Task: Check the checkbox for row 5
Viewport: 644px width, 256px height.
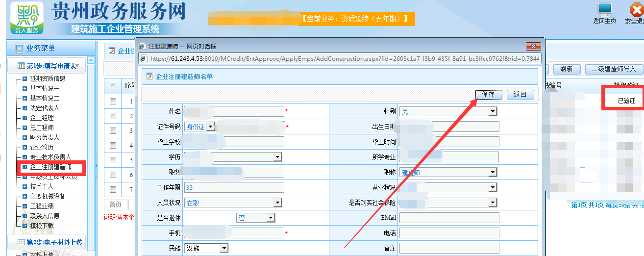Action: (x=113, y=160)
